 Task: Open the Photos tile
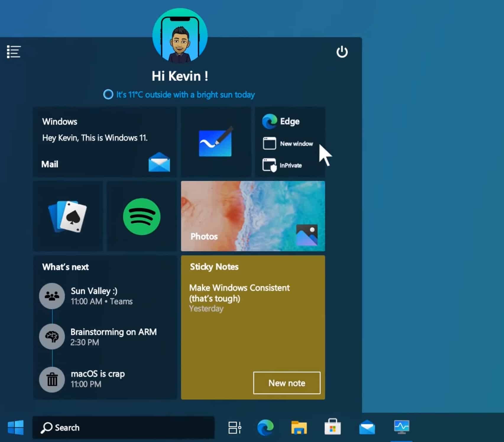(253, 216)
